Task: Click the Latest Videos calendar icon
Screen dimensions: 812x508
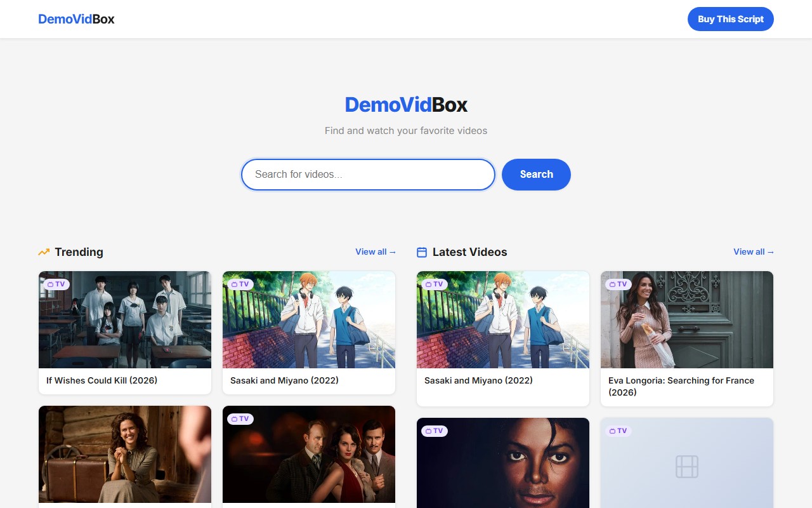Action: [x=422, y=252]
